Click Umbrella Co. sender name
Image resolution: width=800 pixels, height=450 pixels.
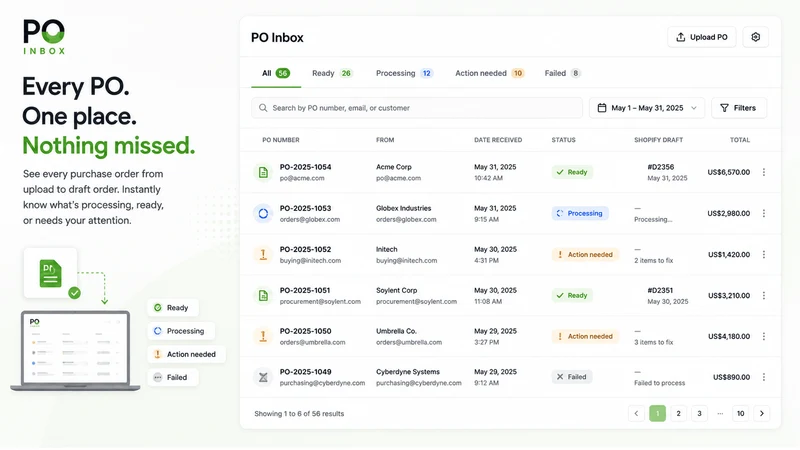click(396, 331)
